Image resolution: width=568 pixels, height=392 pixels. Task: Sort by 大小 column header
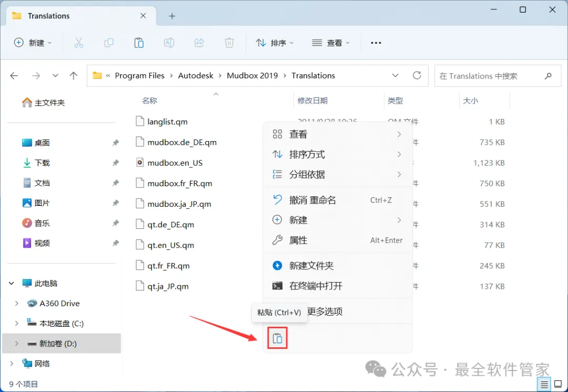pos(470,100)
